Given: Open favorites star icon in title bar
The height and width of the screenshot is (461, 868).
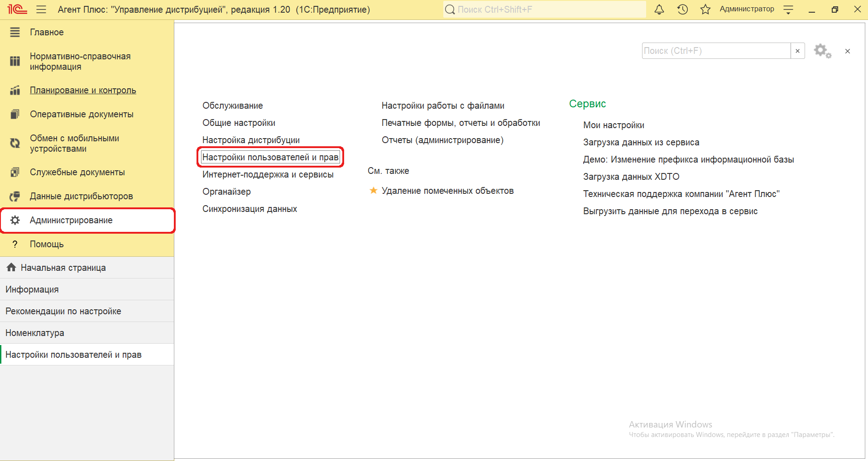Looking at the screenshot, I should [705, 10].
